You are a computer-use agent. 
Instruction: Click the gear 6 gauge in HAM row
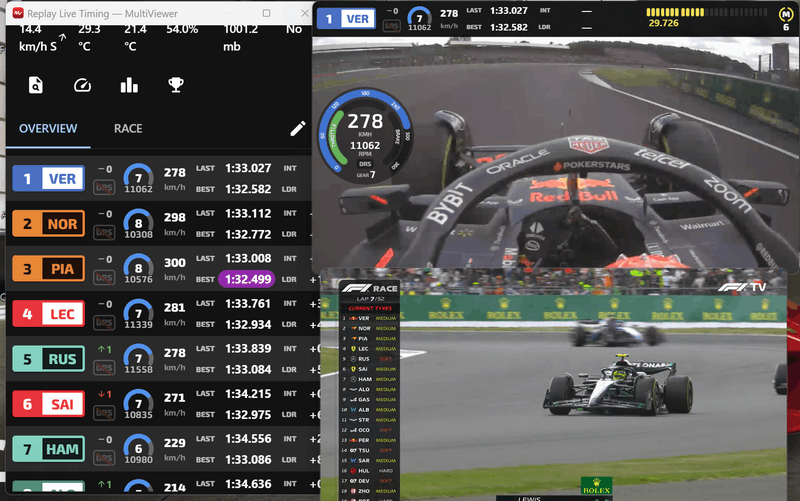point(138,448)
